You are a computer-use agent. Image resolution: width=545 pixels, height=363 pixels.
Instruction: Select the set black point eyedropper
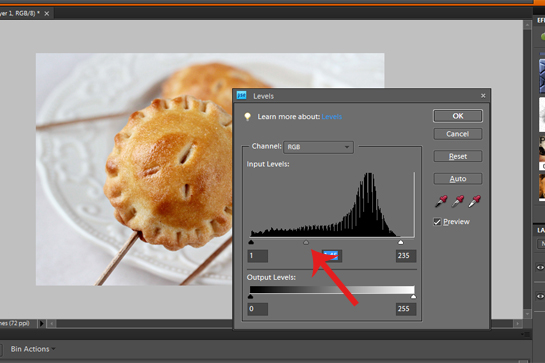(x=441, y=201)
